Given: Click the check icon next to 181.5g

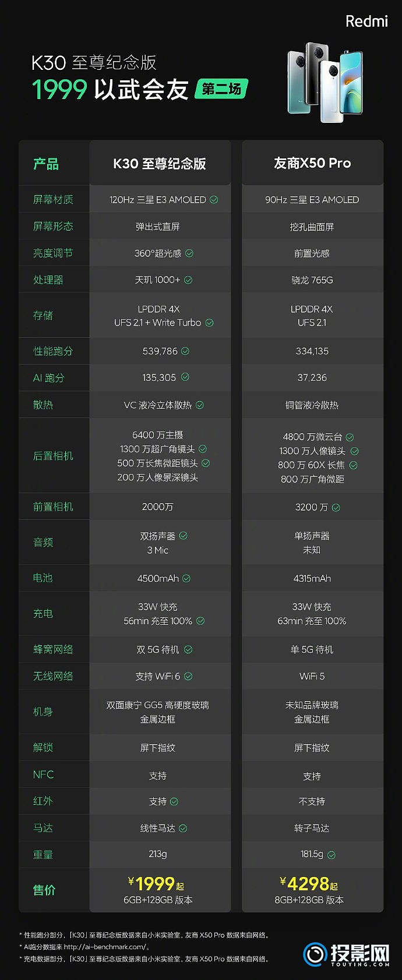Looking at the screenshot, I should [332, 855].
